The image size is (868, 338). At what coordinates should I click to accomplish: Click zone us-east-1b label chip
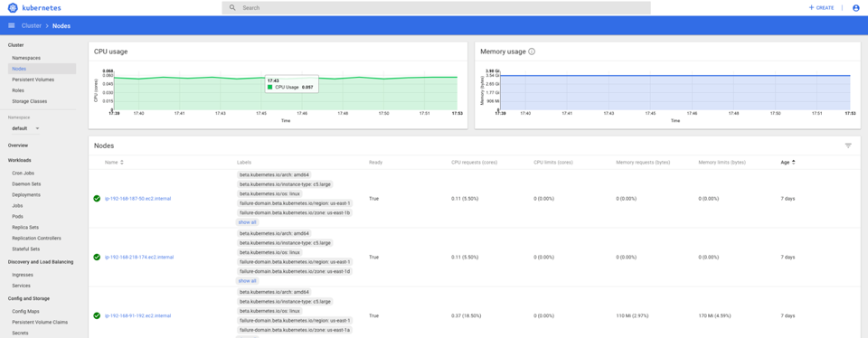tap(295, 212)
